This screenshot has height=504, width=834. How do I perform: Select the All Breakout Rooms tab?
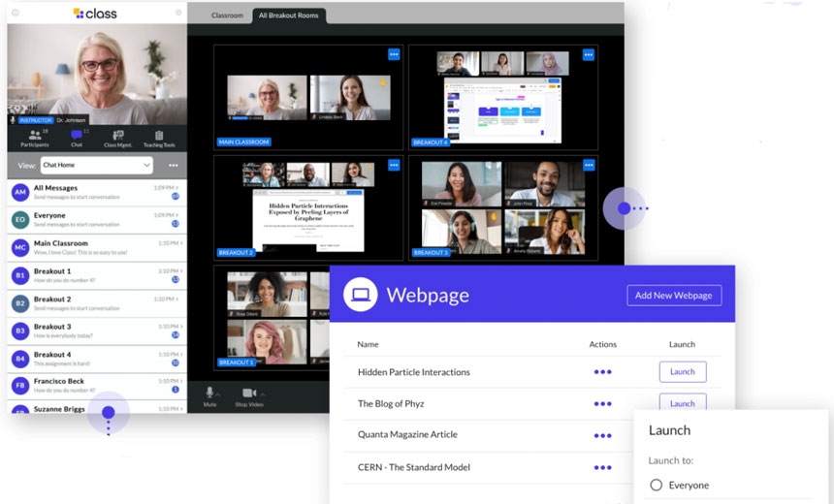coord(290,16)
